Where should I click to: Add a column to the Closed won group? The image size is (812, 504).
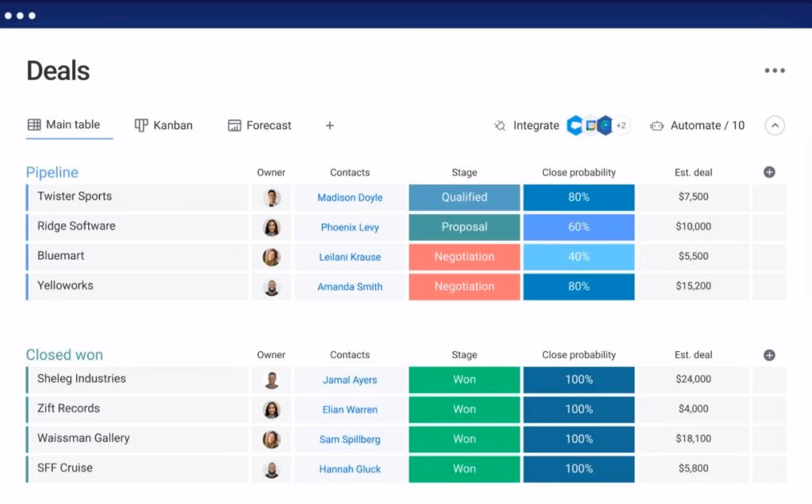tap(768, 355)
